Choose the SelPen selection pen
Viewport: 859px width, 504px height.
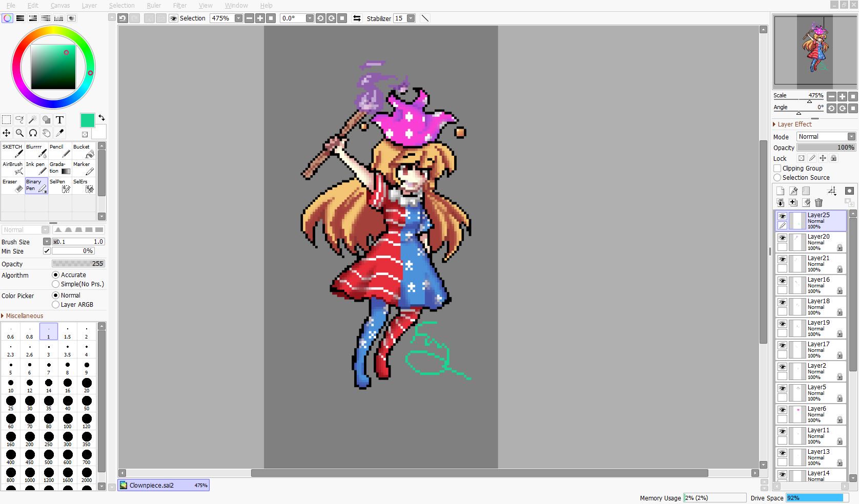[60, 186]
